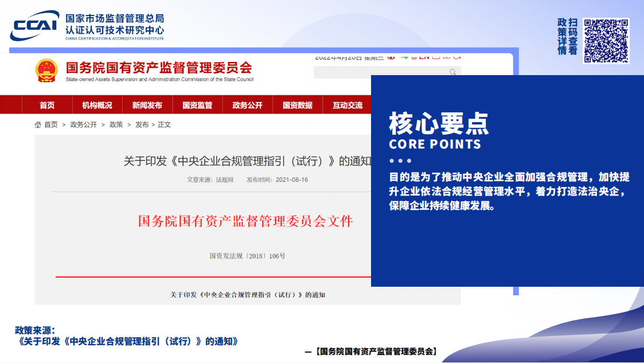Click the CCAI logo
Image resolution: width=644 pixels, height=363 pixels.
34,25
